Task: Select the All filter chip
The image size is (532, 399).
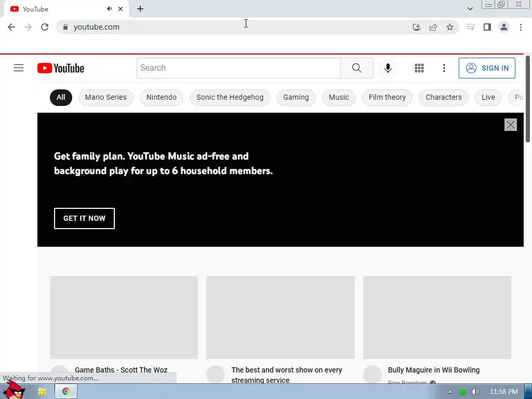Action: pyautogui.click(x=61, y=97)
